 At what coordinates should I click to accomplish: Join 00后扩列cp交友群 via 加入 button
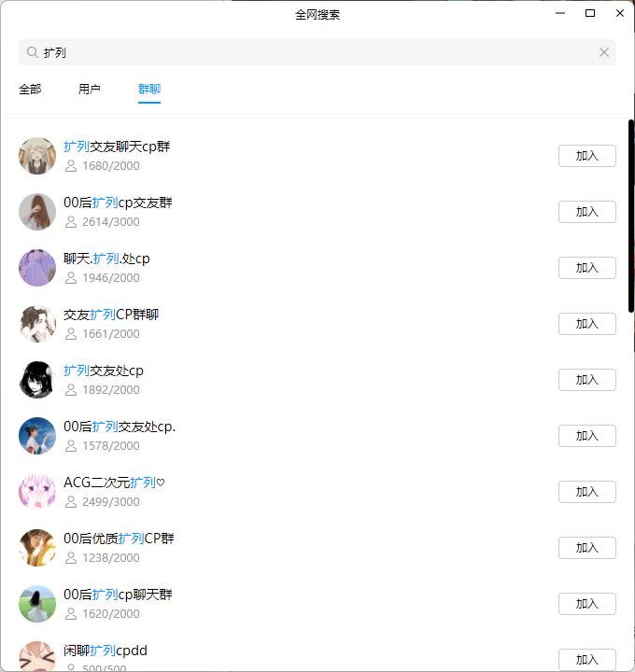587,212
